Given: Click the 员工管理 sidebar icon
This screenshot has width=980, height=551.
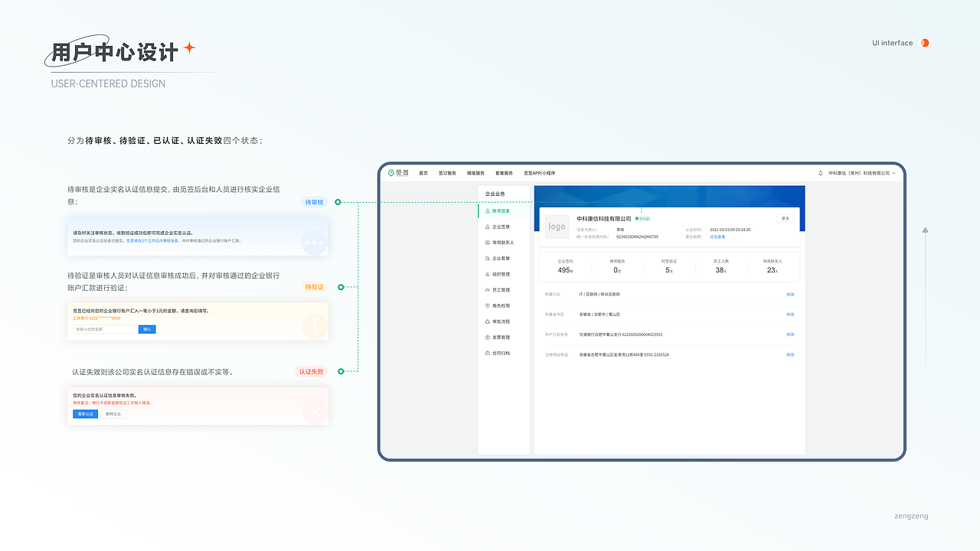Looking at the screenshot, I should 488,289.
